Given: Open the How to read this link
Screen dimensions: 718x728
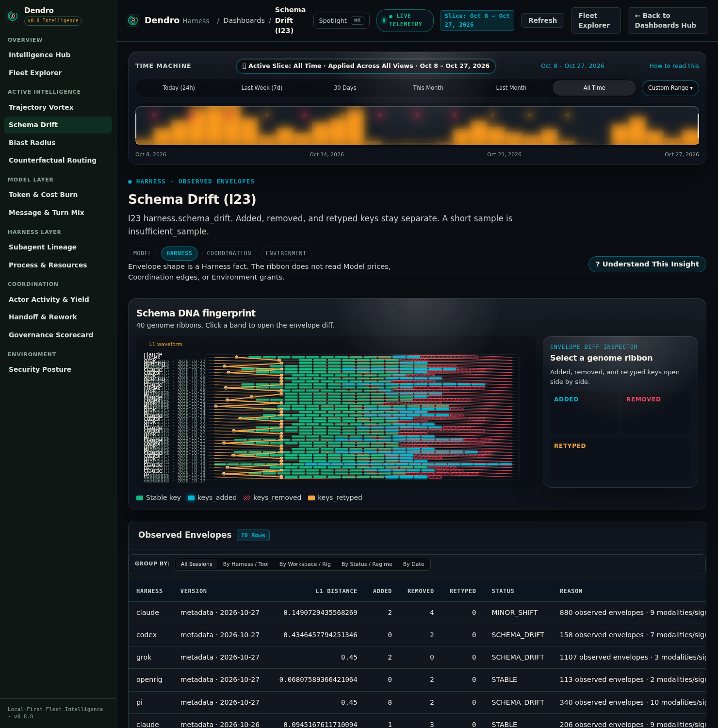Looking at the screenshot, I should (x=674, y=66).
